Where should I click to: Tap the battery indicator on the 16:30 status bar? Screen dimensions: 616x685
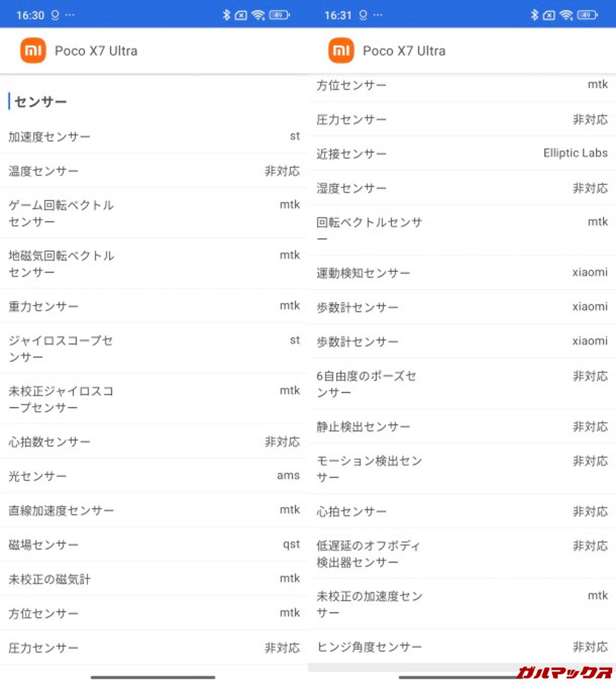coord(279,15)
